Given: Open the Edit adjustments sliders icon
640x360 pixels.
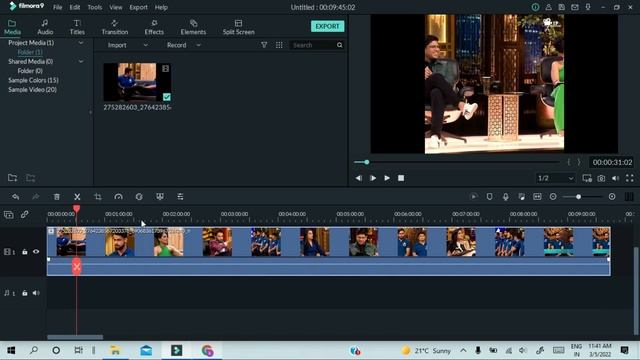Looking at the screenshot, I should click(180, 197).
